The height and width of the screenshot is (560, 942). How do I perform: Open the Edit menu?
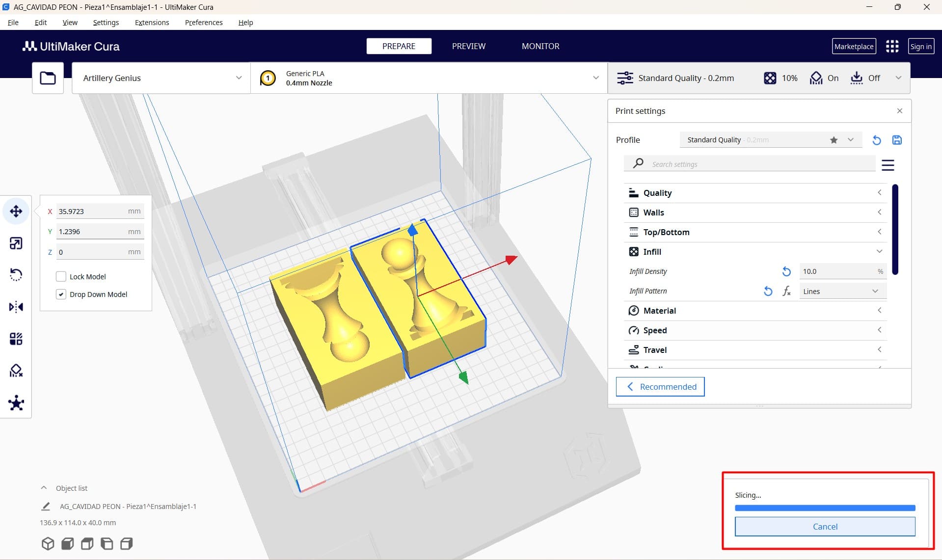point(41,23)
